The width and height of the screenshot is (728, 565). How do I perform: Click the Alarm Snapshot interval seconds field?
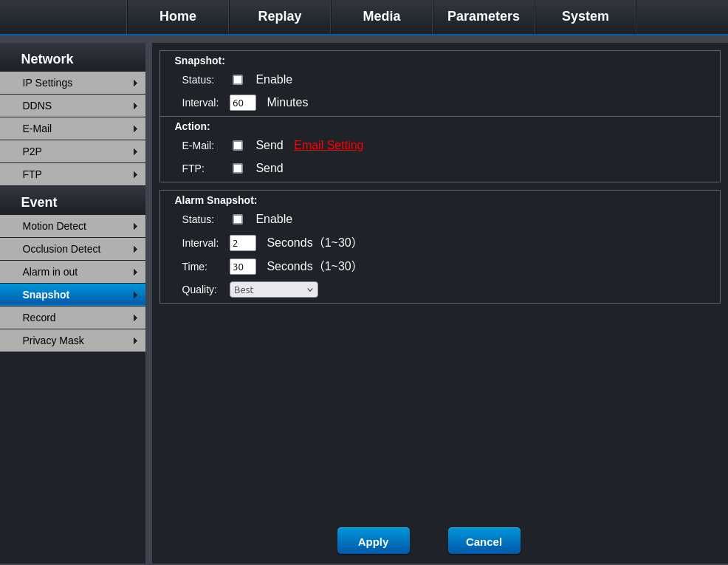[x=243, y=243]
